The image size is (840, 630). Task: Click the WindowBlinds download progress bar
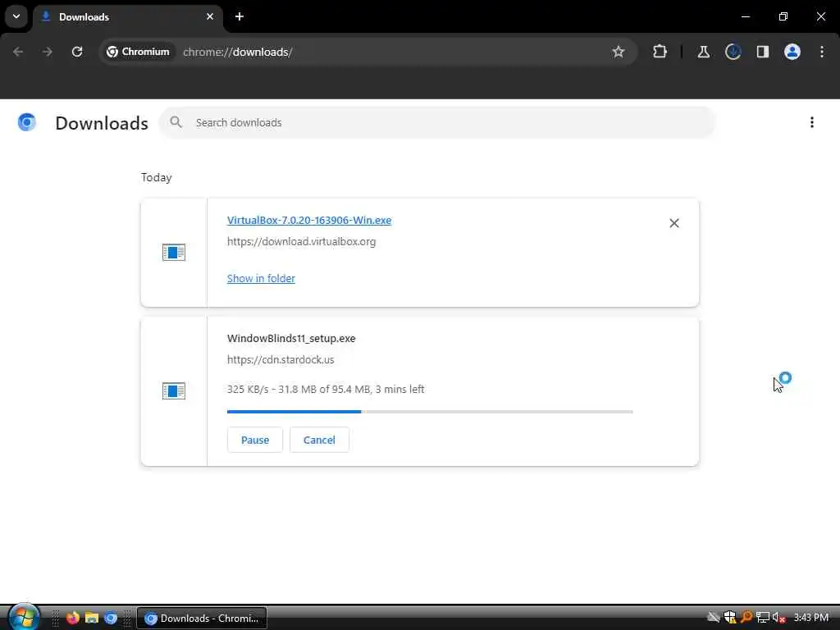point(430,412)
